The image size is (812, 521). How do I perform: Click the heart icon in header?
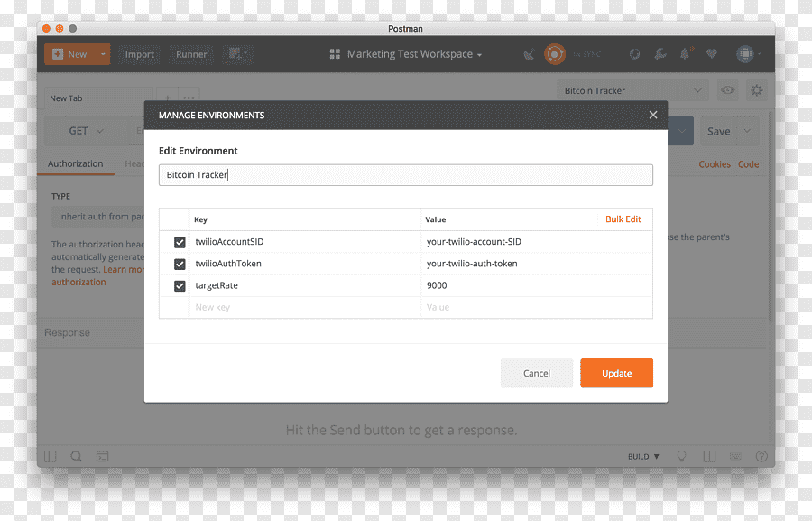pyautogui.click(x=712, y=53)
